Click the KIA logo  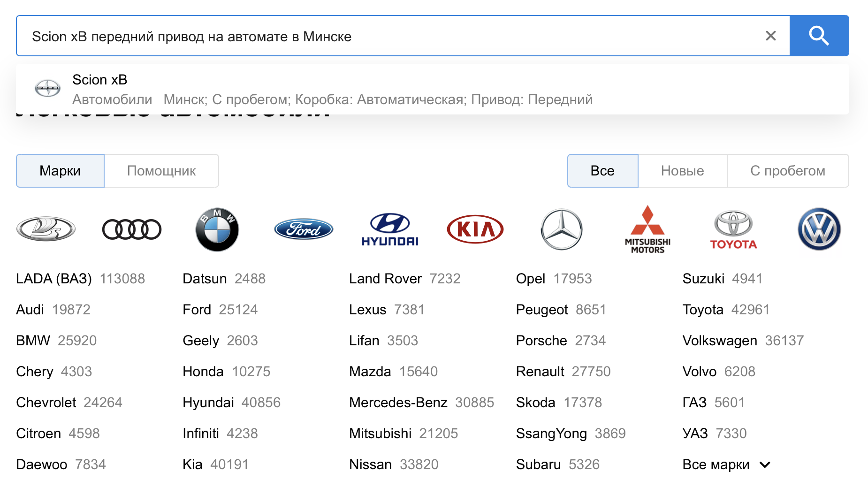pos(475,229)
